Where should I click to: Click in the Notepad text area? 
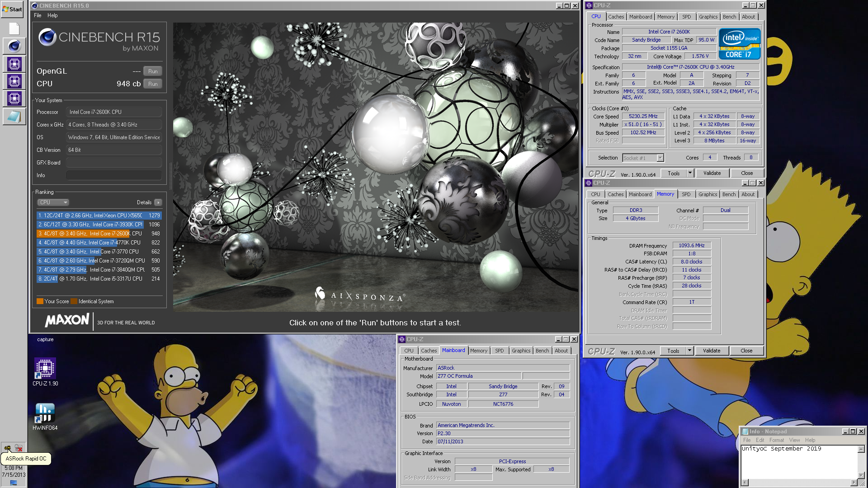pyautogui.click(x=799, y=462)
